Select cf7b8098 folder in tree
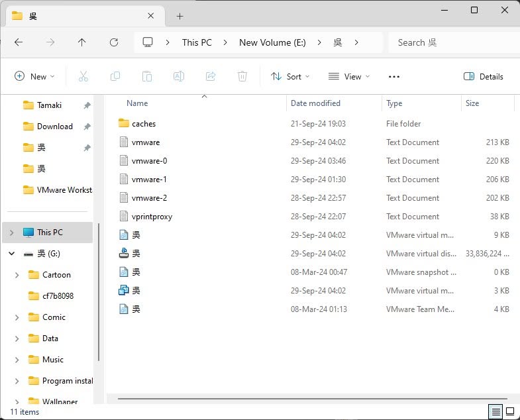 point(58,296)
